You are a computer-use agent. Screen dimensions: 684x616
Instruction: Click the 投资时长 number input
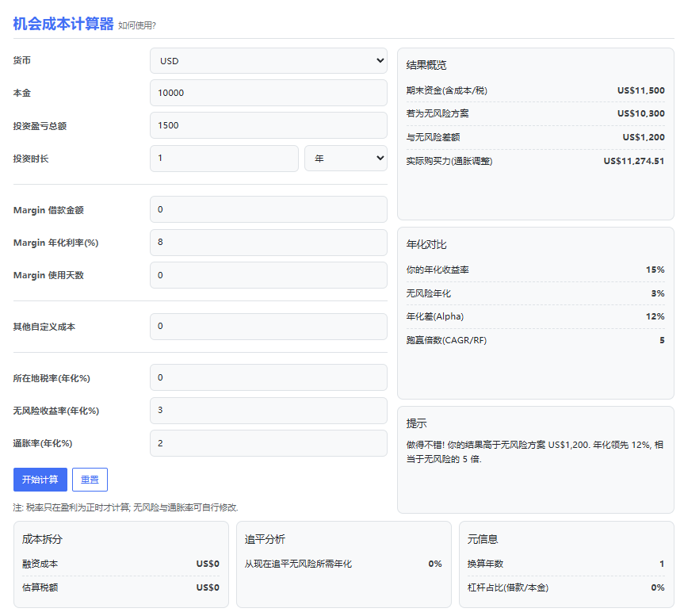tap(224, 159)
